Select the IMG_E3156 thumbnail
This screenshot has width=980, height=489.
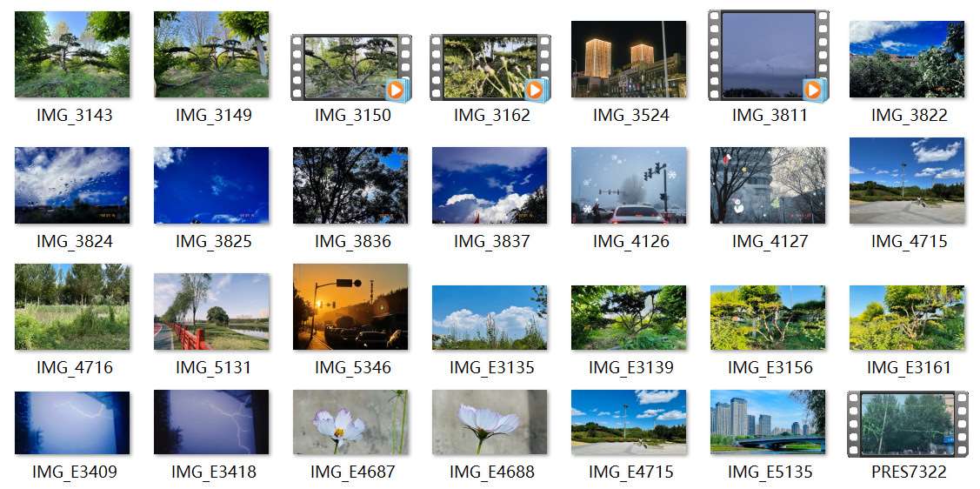pos(768,318)
